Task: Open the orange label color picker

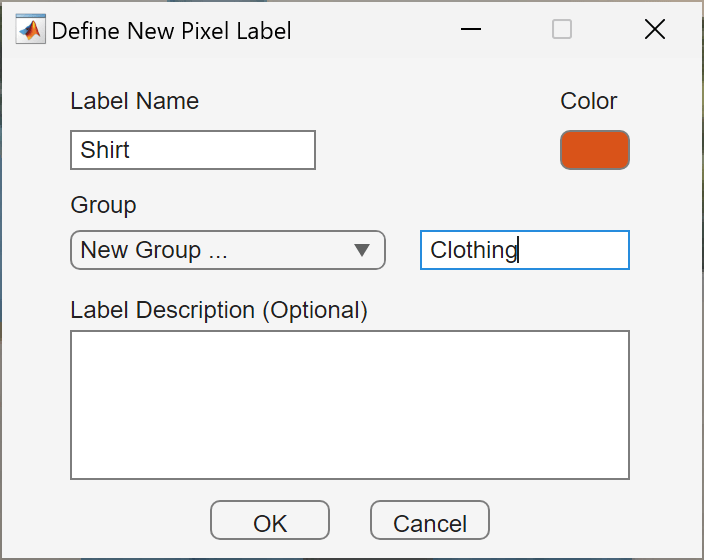Action: [594, 150]
